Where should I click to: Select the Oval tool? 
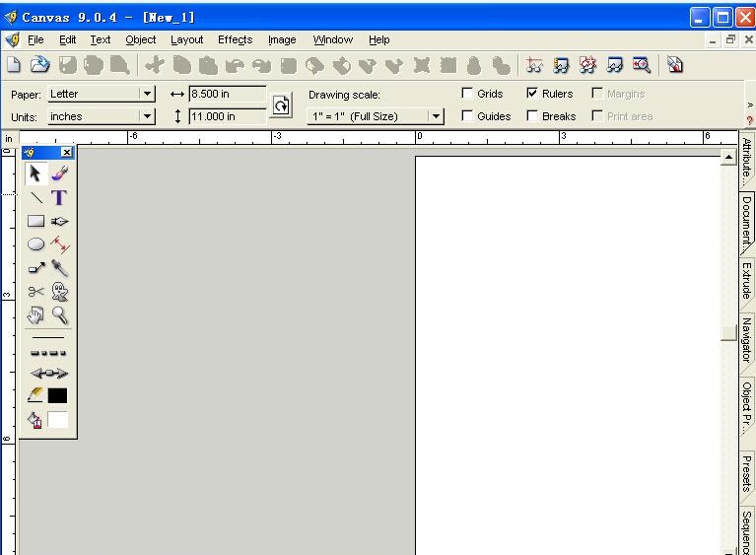35,244
